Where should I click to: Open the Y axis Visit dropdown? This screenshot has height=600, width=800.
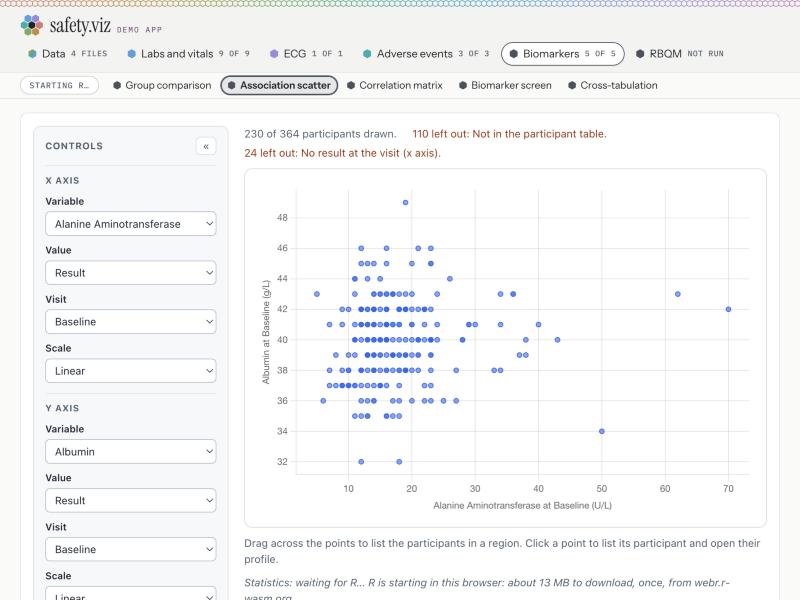(x=131, y=549)
